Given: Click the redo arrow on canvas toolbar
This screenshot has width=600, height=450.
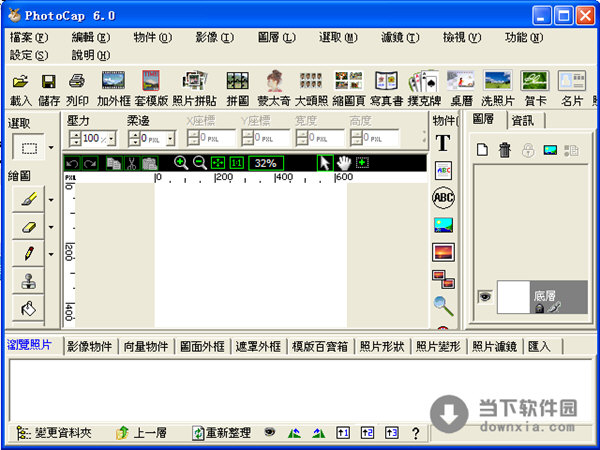Looking at the screenshot, I should point(90,163).
